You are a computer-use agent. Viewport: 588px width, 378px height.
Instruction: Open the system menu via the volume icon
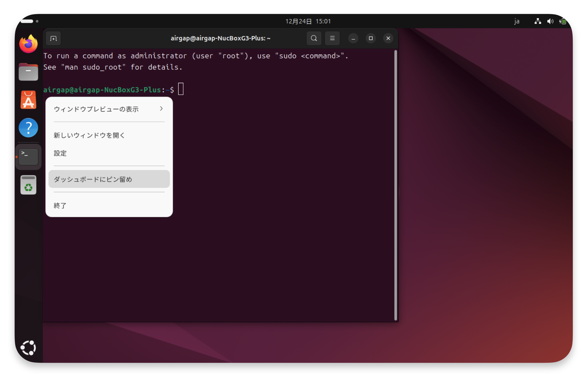click(550, 21)
